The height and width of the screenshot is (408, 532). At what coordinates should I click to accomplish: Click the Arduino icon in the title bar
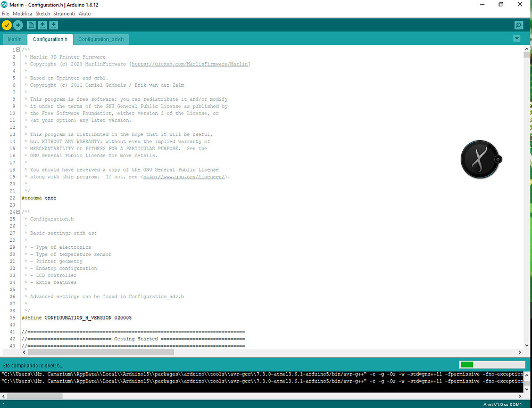tap(4, 4)
